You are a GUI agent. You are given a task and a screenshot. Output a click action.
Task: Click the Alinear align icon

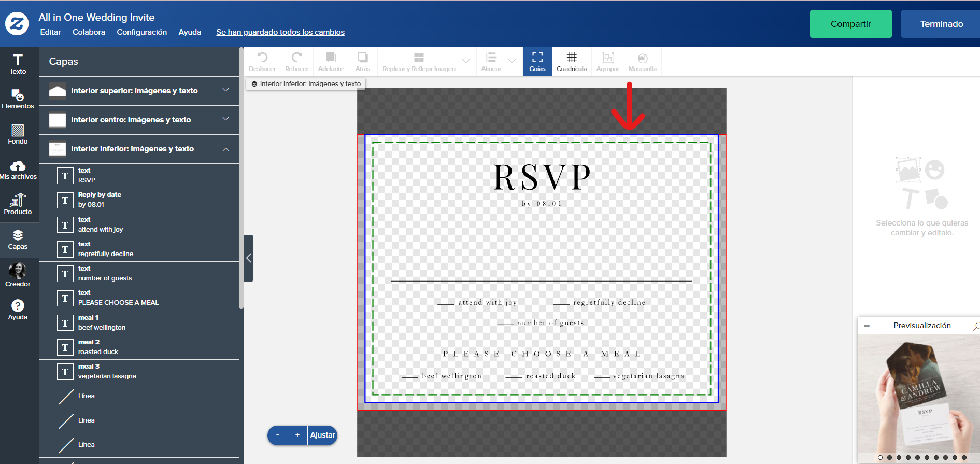(491, 62)
